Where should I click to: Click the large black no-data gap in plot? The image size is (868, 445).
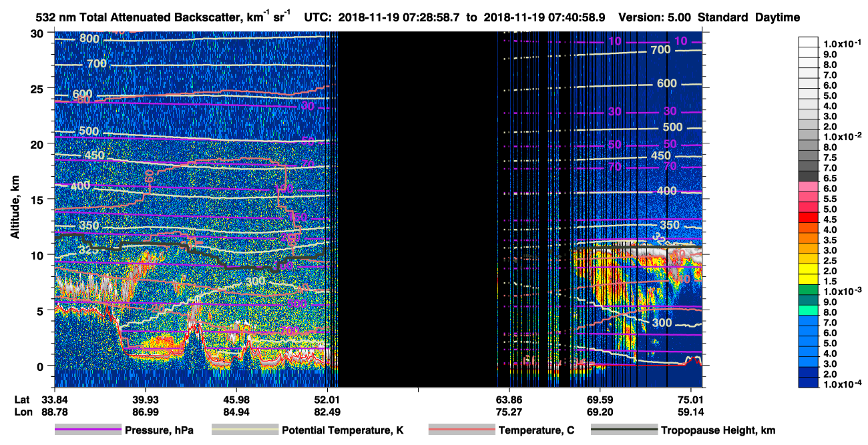[419, 209]
